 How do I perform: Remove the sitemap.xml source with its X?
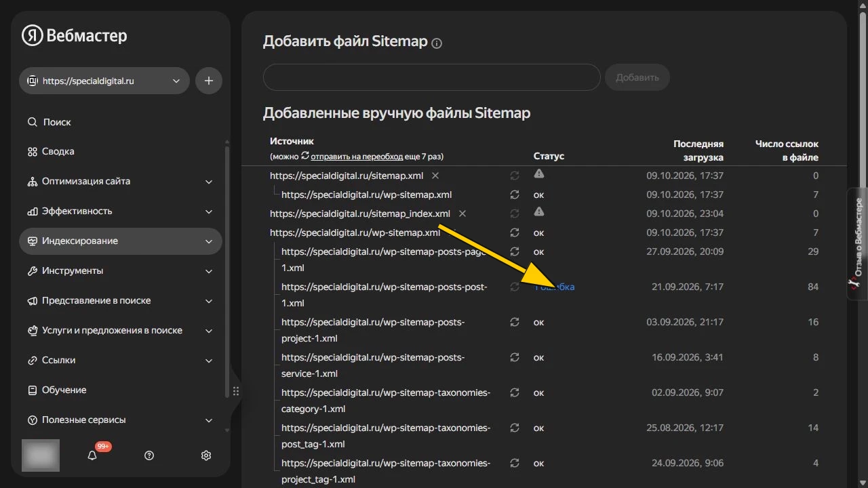click(435, 176)
